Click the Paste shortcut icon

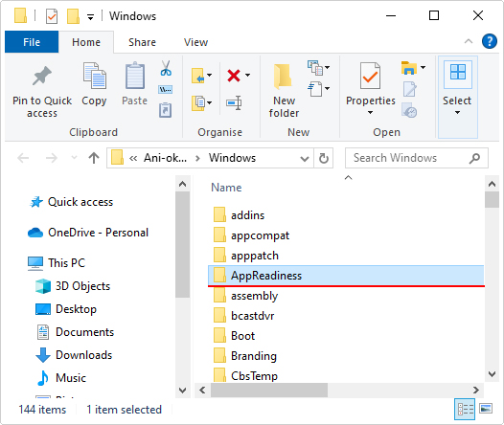click(x=165, y=110)
